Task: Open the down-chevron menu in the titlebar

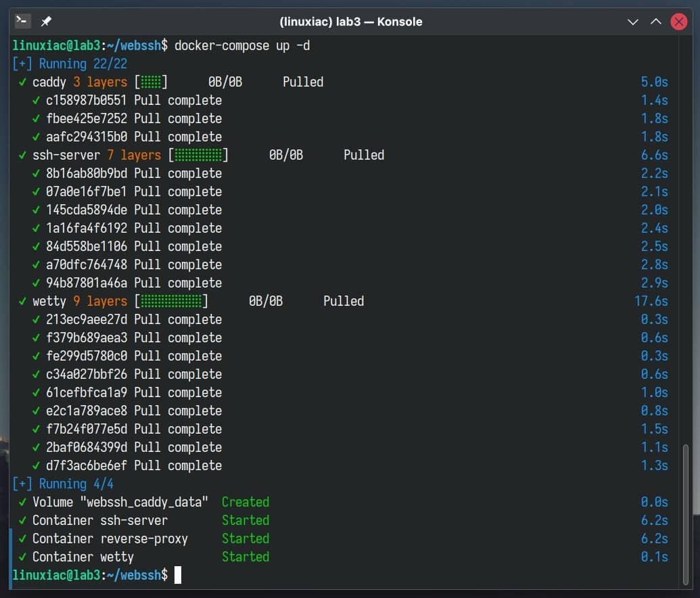Action: coord(633,22)
